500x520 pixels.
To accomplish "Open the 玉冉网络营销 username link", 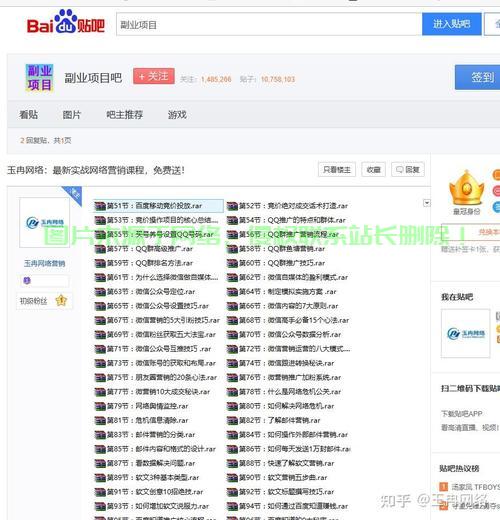I will coord(44,264).
